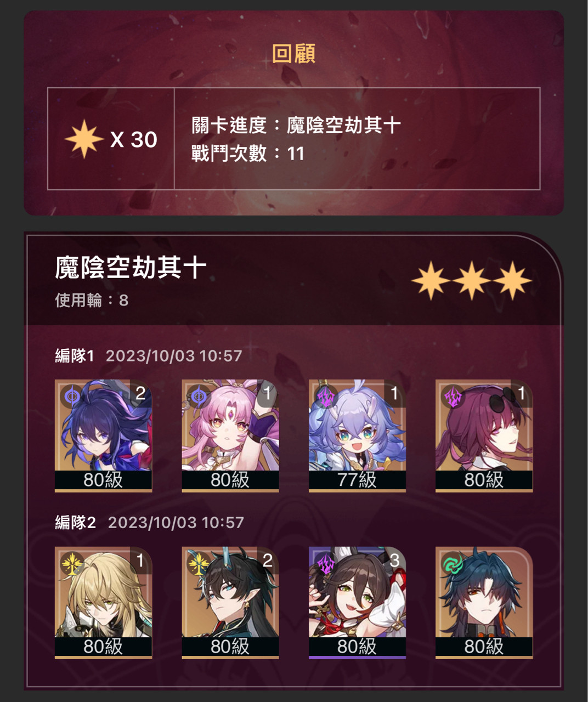Screen dimensions: 588x702
Task: Click the Quantum element icon on Seele's card
Action: (x=72, y=395)
